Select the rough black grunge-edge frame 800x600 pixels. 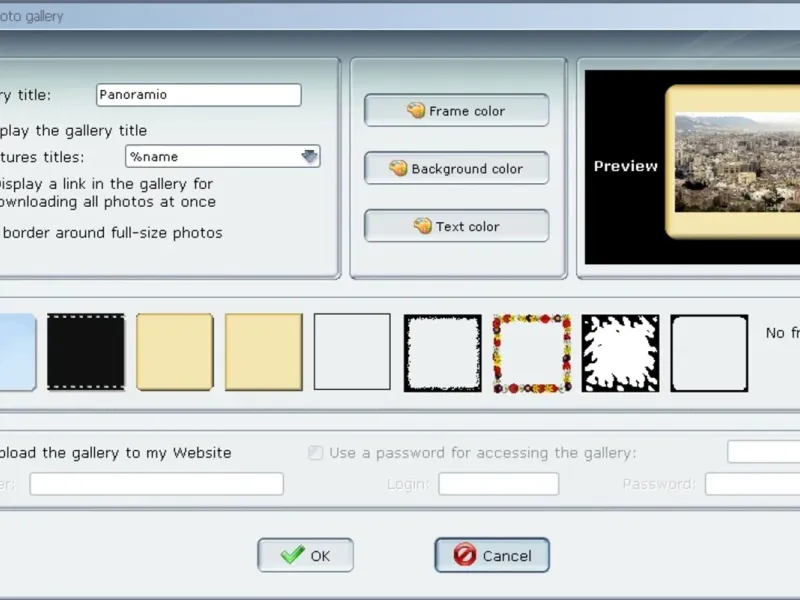(442, 353)
